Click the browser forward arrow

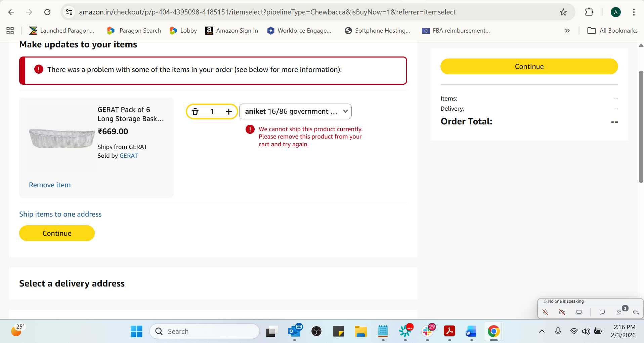pyautogui.click(x=29, y=12)
